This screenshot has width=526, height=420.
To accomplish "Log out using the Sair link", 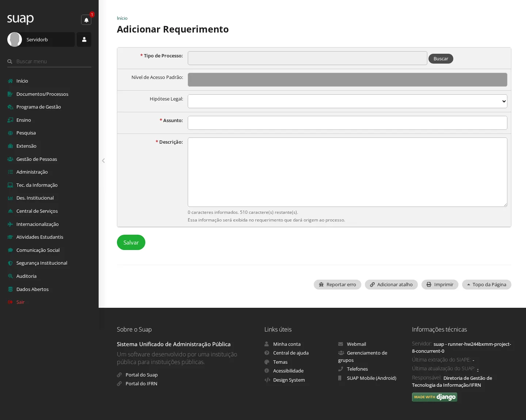I will pyautogui.click(x=20, y=302).
